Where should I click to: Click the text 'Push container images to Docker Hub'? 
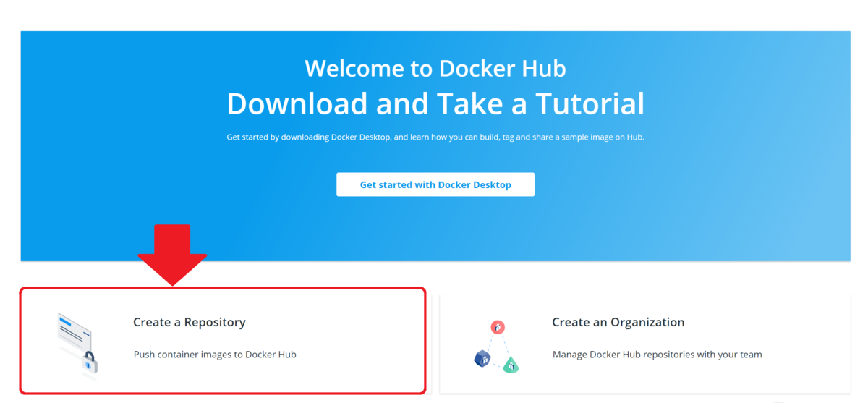pos(215,355)
